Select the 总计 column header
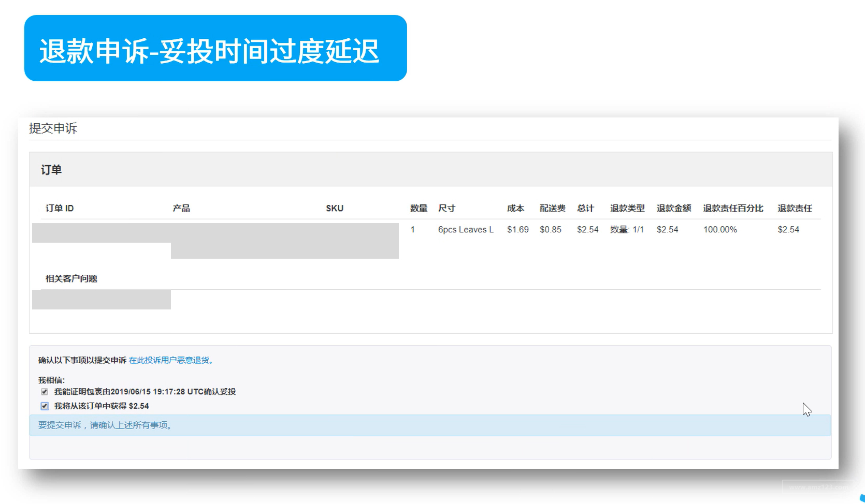Viewport: 865px width, 504px height. pos(585,208)
